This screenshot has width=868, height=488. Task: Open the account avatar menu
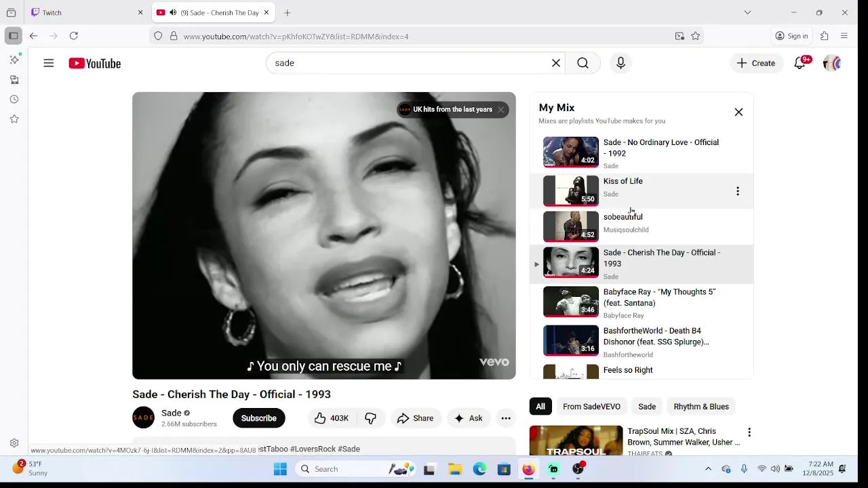click(831, 63)
